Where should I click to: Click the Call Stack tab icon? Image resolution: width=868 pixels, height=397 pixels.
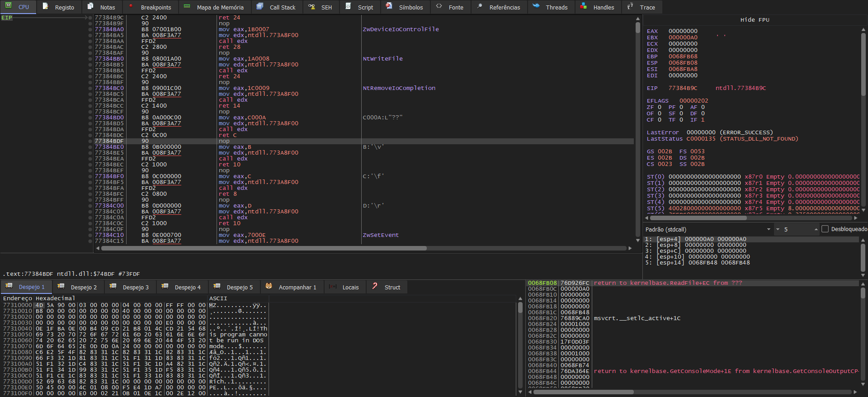pyautogui.click(x=260, y=6)
